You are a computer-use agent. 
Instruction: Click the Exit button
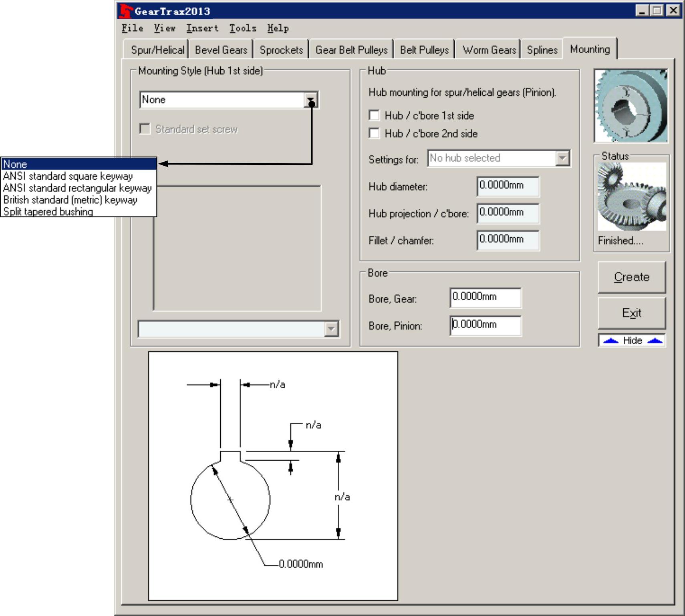point(631,313)
